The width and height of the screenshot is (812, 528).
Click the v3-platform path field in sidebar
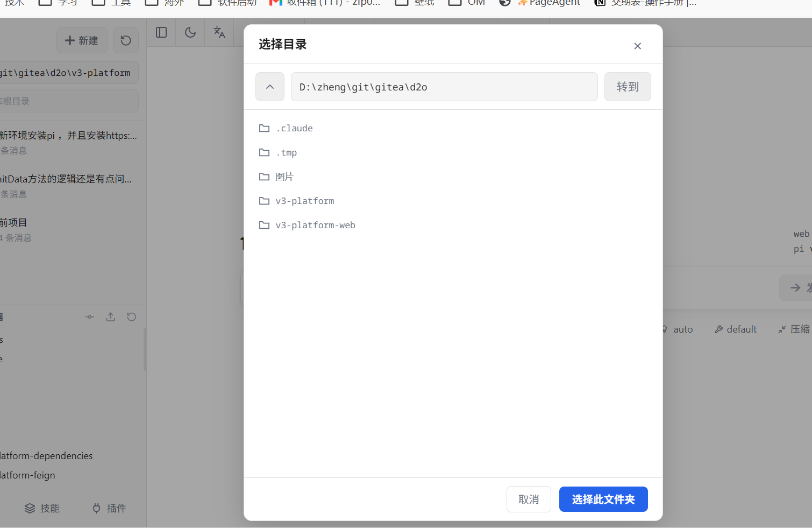(69, 73)
